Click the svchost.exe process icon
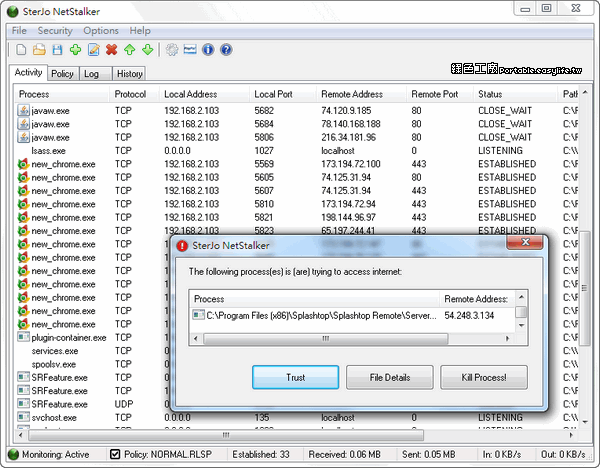This screenshot has width=600, height=468. (x=23, y=417)
